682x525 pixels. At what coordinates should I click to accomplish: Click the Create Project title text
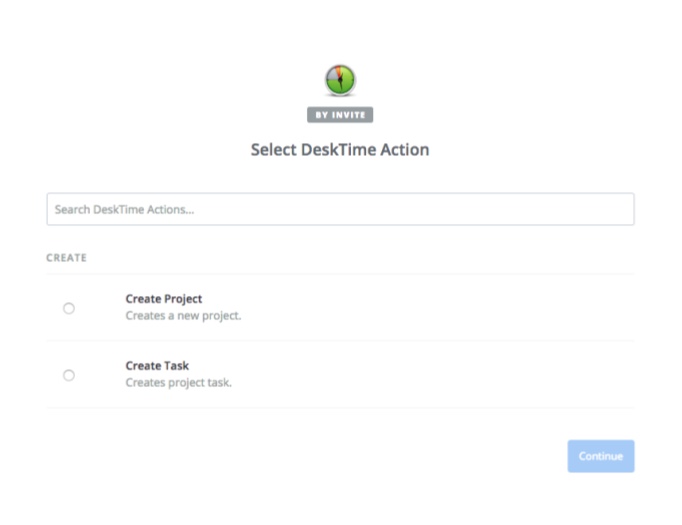(x=164, y=299)
